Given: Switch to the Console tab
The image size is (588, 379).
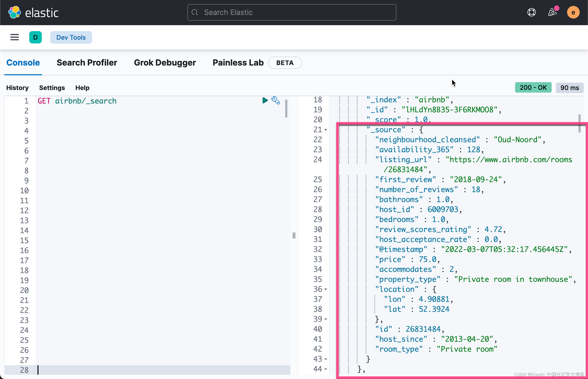Looking at the screenshot, I should (x=23, y=62).
